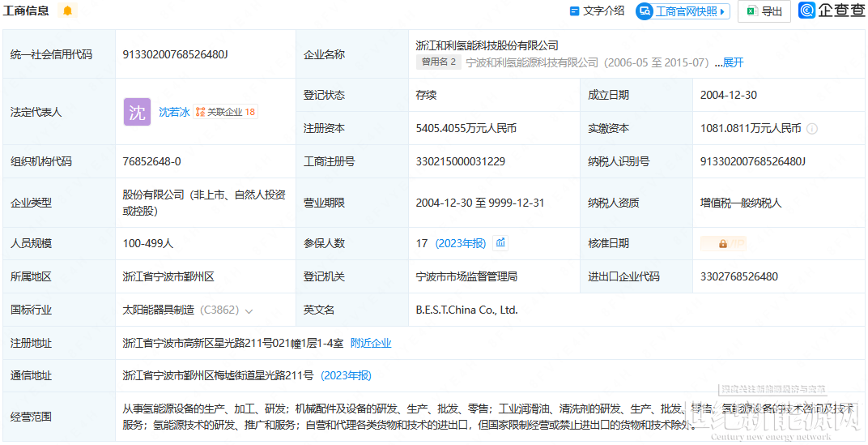Click the 导出 export button

tap(764, 11)
